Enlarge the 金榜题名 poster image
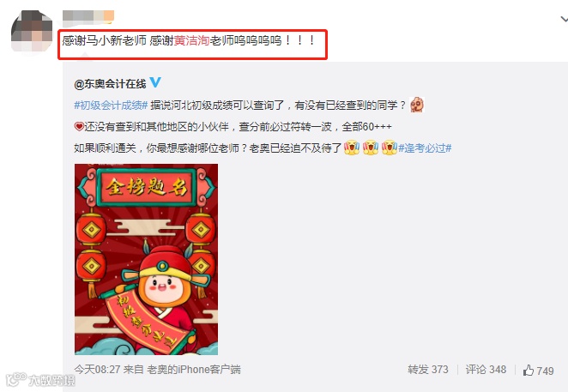The height and width of the screenshot is (392, 568). pos(147,259)
